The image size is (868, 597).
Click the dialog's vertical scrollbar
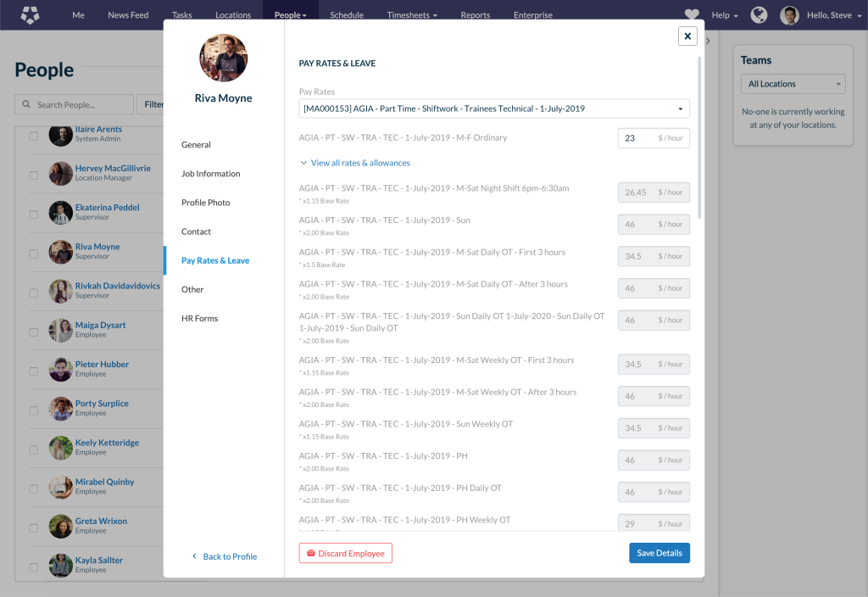699,136
